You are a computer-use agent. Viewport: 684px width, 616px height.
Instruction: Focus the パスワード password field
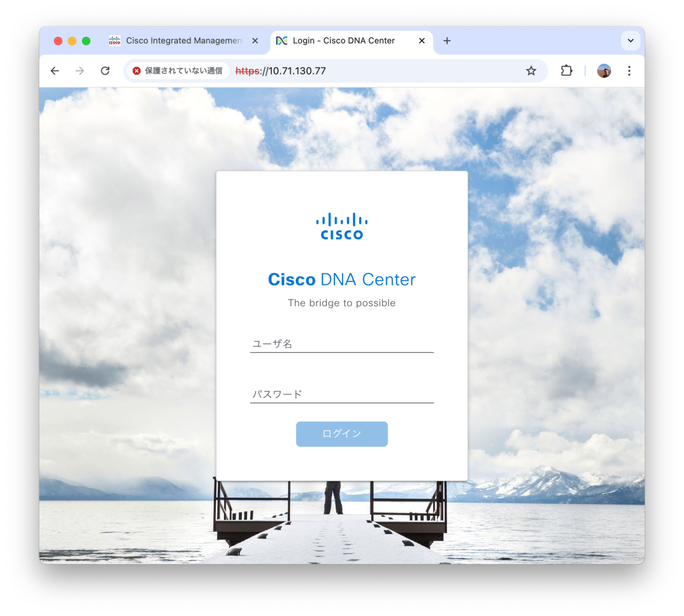pyautogui.click(x=342, y=394)
